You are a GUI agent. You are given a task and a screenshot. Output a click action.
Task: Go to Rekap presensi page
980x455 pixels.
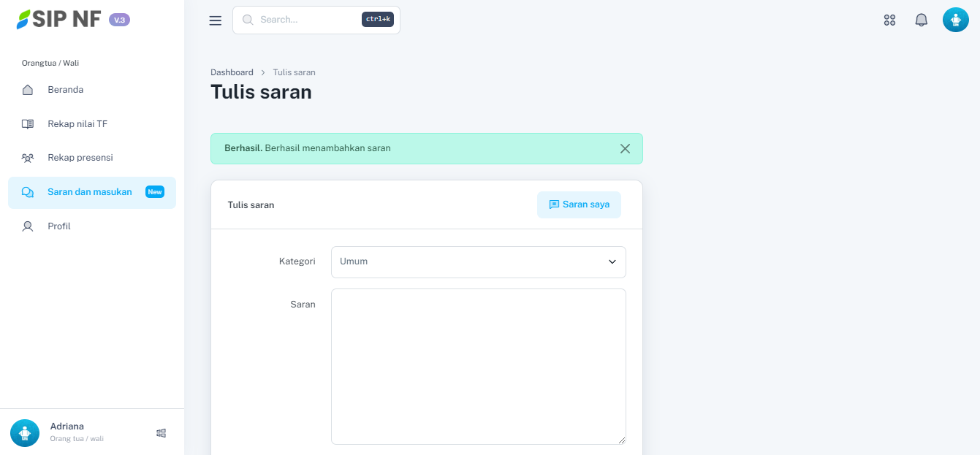pos(80,158)
